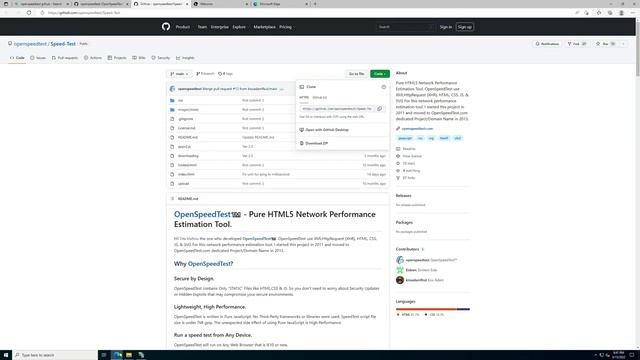Image resolution: width=640 pixels, height=360 pixels.
Task: Click the openspeedtest.com website link in About
Action: pos(417,129)
